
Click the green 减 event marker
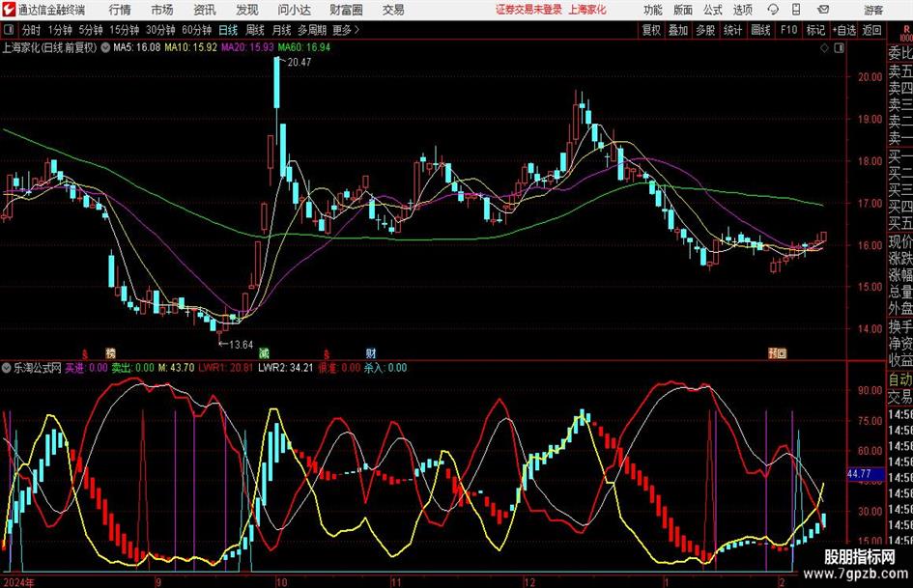264,352
